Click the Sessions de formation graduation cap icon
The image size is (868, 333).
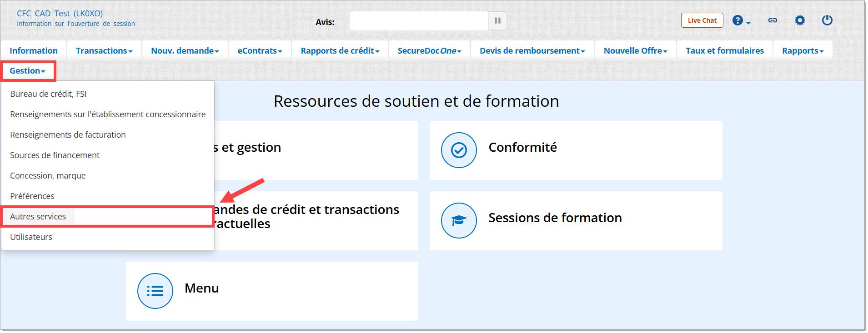[458, 221]
